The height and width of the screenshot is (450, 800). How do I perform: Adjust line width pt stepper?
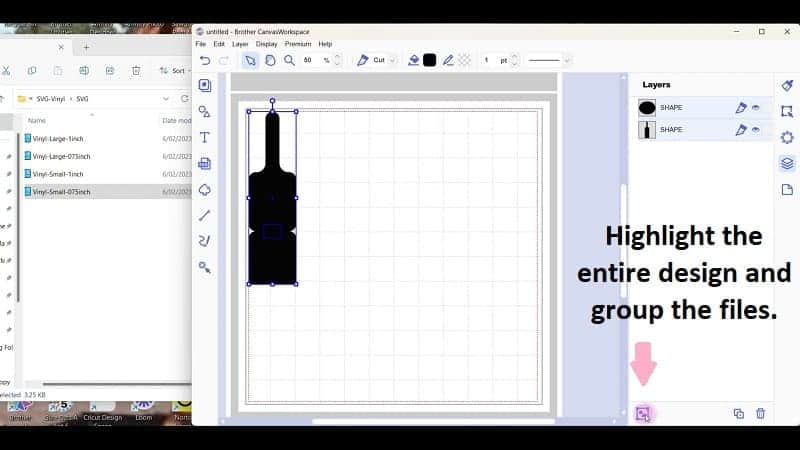click(514, 60)
